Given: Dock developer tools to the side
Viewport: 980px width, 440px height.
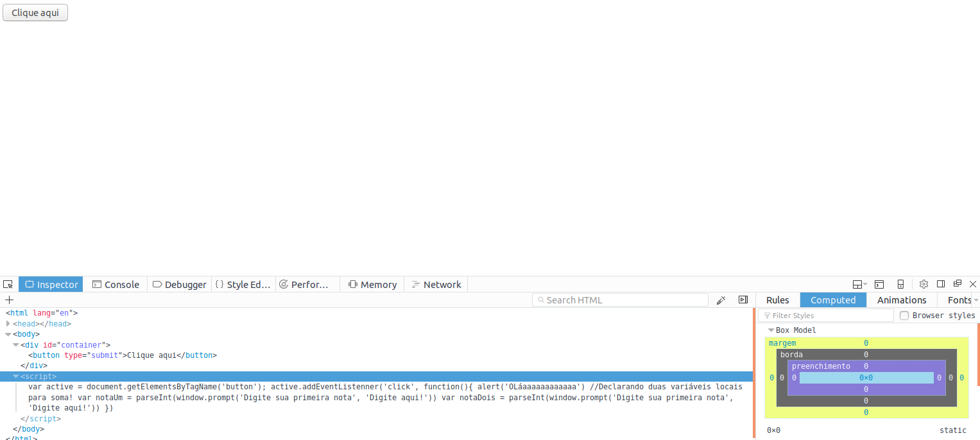Looking at the screenshot, I should point(941,284).
